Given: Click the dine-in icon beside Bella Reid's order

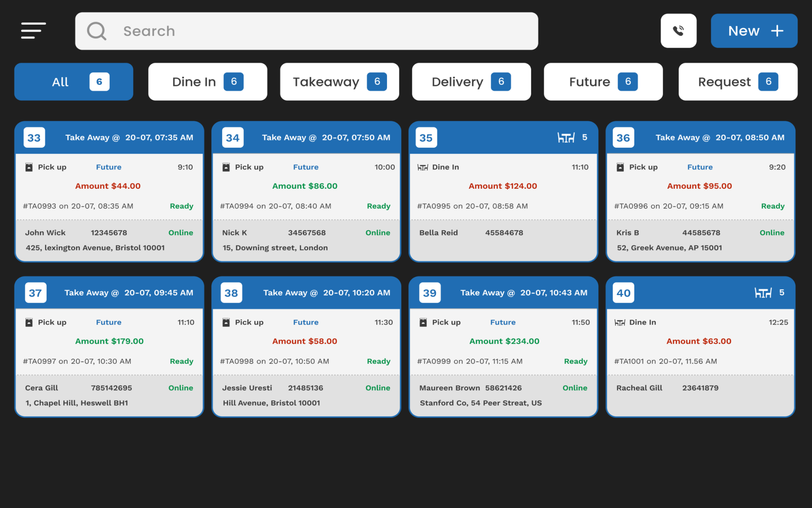Looking at the screenshot, I should [423, 167].
